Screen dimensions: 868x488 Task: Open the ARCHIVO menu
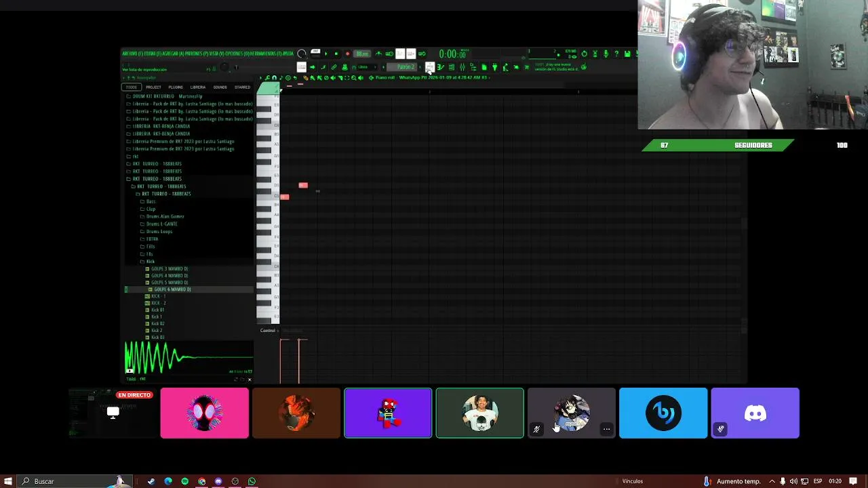[x=133, y=54]
